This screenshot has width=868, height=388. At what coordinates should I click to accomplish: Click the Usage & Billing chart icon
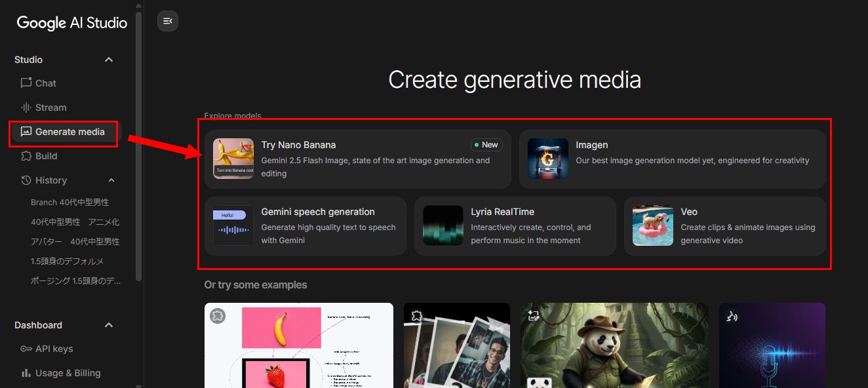click(x=26, y=373)
